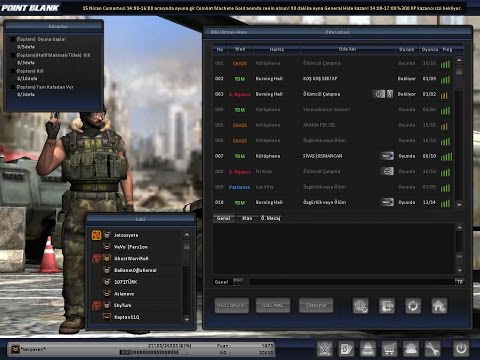480x360 pixels.
Task: Click the rank badge next to Kaptan11Q
Action: pos(107,317)
